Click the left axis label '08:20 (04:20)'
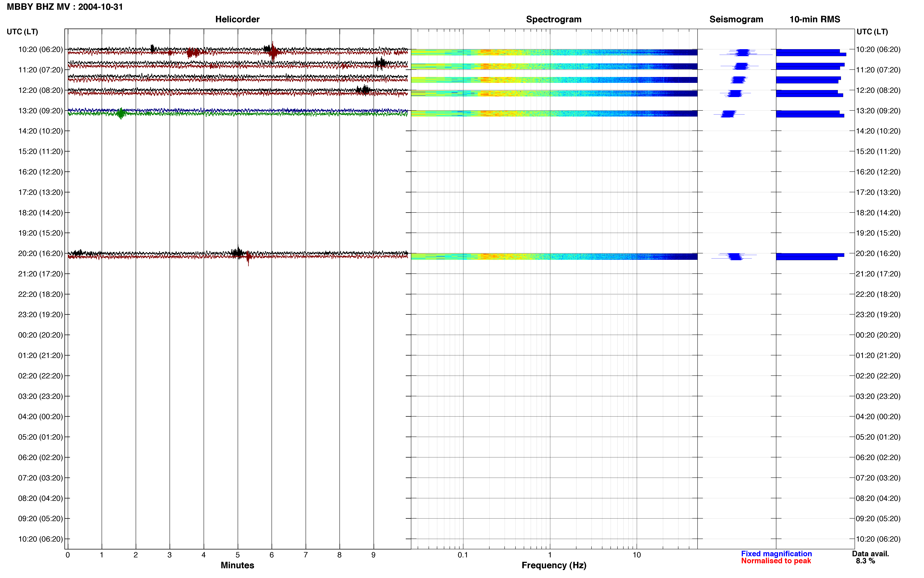 (41, 498)
